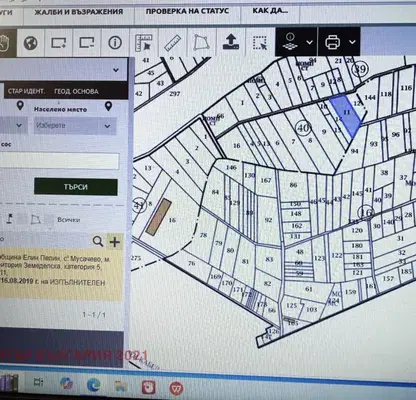
Task: Select the dashed rectangle selection tool
Action: [260, 43]
